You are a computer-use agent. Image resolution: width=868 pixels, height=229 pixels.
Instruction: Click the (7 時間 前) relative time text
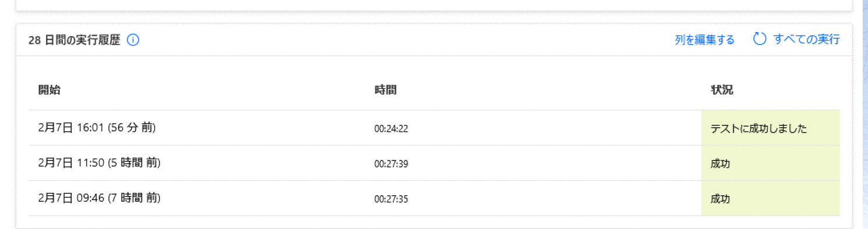click(134, 198)
